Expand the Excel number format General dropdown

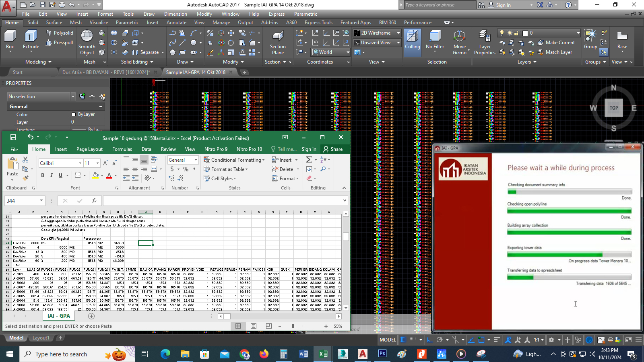click(196, 160)
